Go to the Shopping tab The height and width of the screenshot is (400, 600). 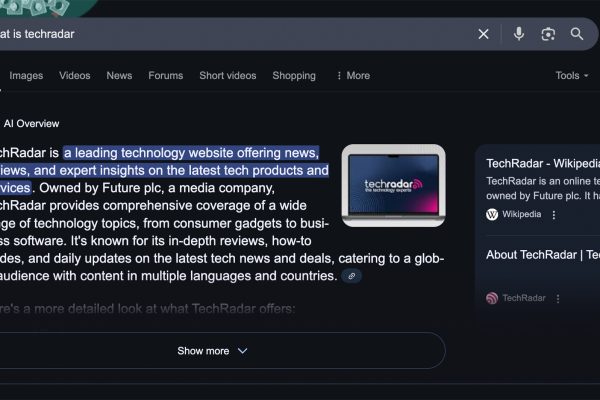pyautogui.click(x=294, y=76)
